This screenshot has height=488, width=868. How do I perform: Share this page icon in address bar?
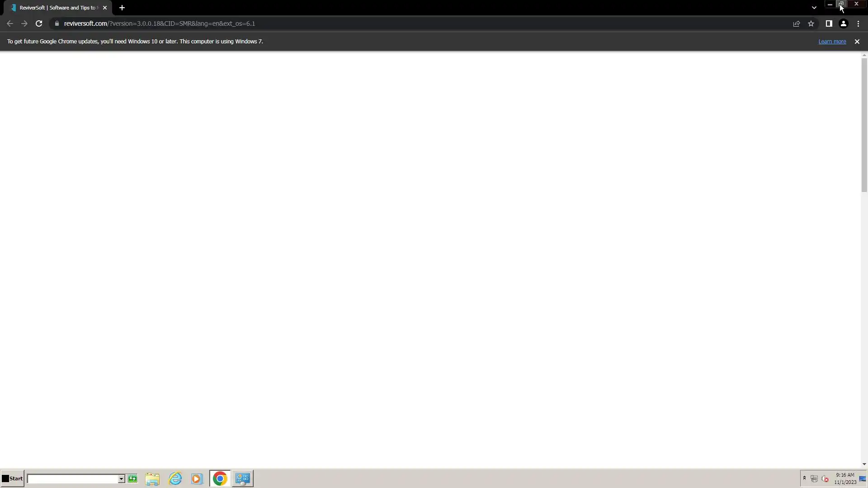797,23
